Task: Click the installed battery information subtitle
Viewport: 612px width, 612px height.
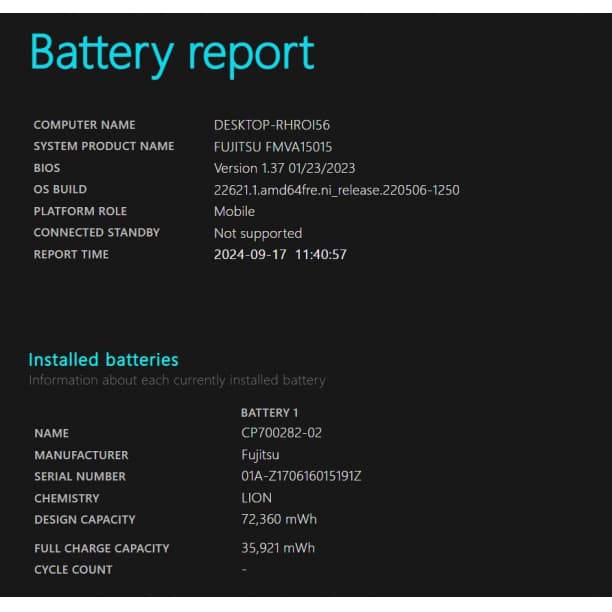Action: pos(176,380)
